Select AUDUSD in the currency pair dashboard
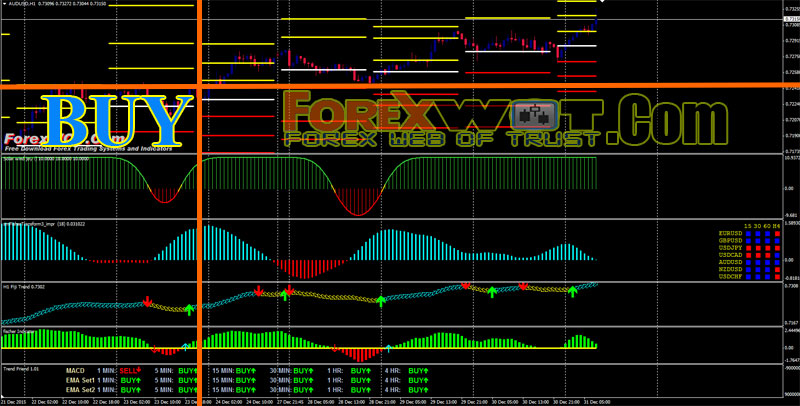The image size is (800, 406). pos(731,262)
